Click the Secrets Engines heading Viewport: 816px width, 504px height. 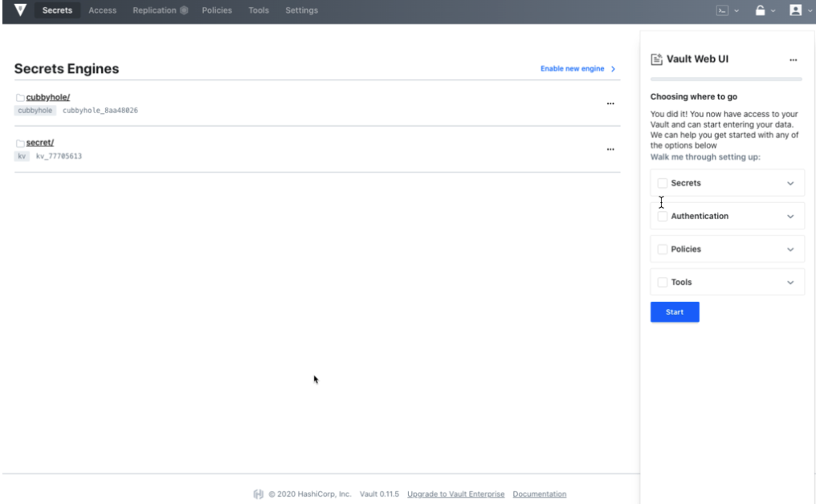[x=67, y=69]
